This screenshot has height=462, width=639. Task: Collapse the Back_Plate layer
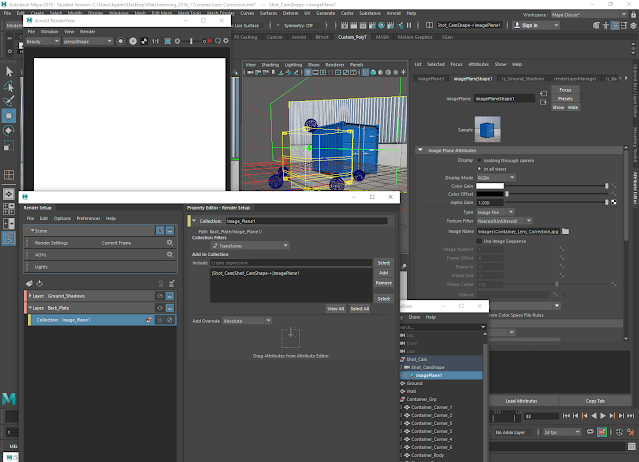[31, 308]
